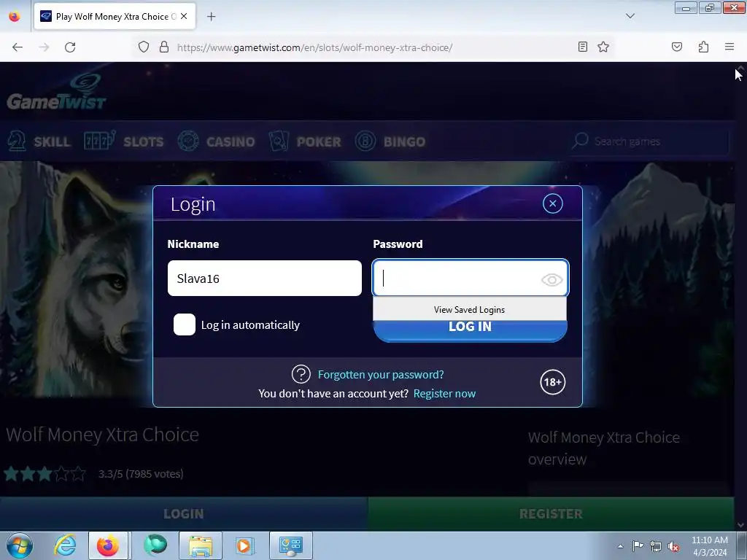Open Windows Explorer folder in taskbar
Image resolution: width=747 pixels, height=560 pixels.
point(201,545)
